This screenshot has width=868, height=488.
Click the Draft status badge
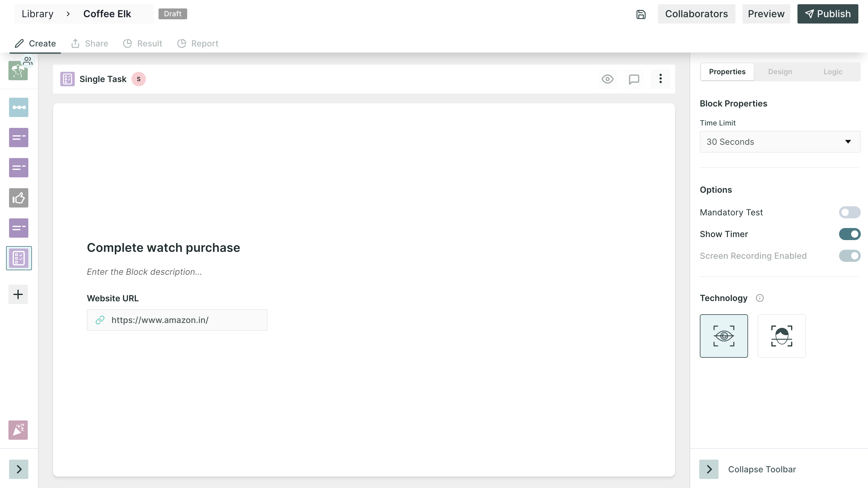[x=172, y=14]
